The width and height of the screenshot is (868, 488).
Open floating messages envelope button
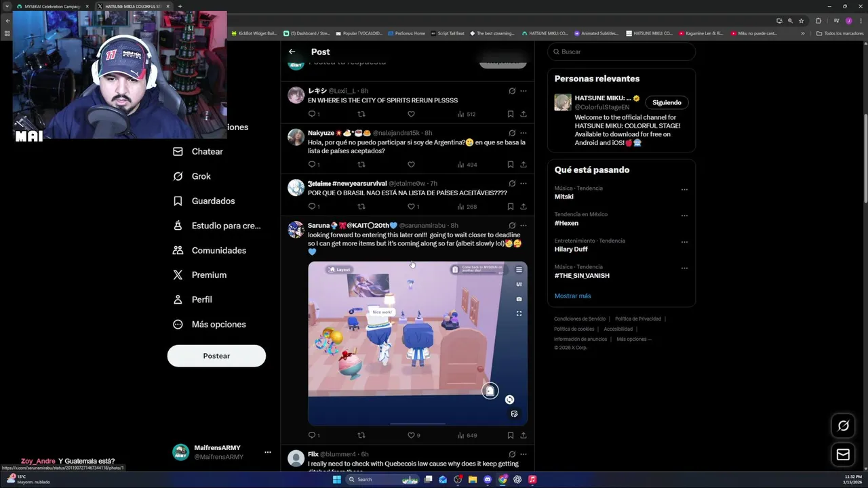coord(844,455)
